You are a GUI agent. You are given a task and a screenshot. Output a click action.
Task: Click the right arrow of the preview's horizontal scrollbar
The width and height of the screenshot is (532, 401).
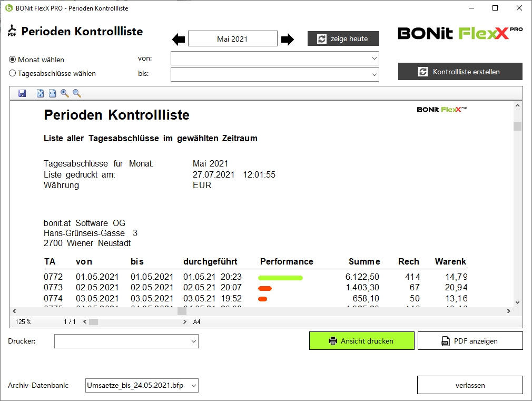tap(509, 311)
